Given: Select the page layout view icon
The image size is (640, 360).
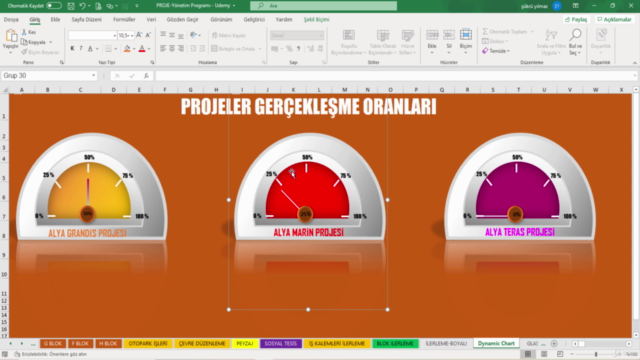Looking at the screenshot, I should point(544,354).
